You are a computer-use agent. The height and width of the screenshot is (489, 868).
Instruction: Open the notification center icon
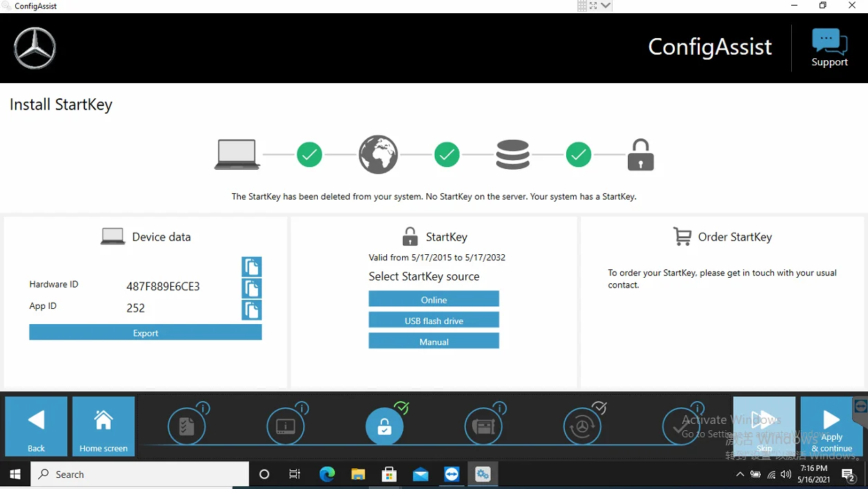pyautogui.click(x=849, y=474)
